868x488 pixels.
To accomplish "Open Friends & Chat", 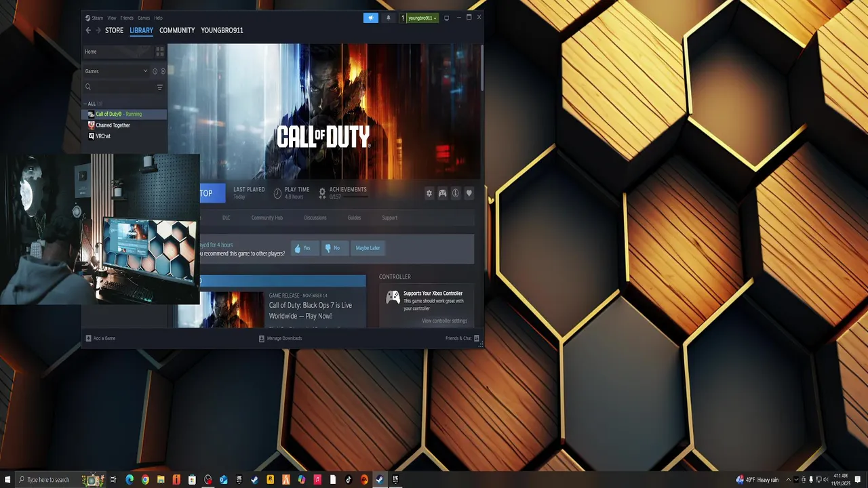I will pyautogui.click(x=462, y=338).
